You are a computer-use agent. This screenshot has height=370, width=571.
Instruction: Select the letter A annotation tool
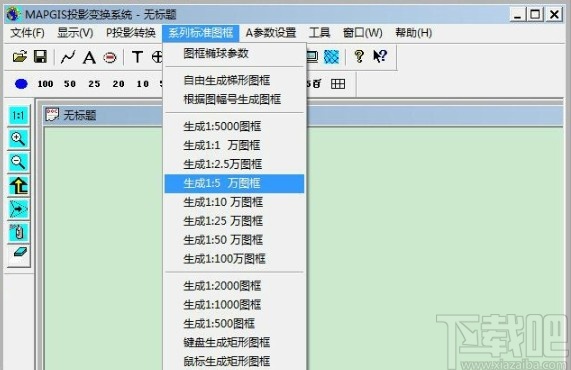coord(89,57)
